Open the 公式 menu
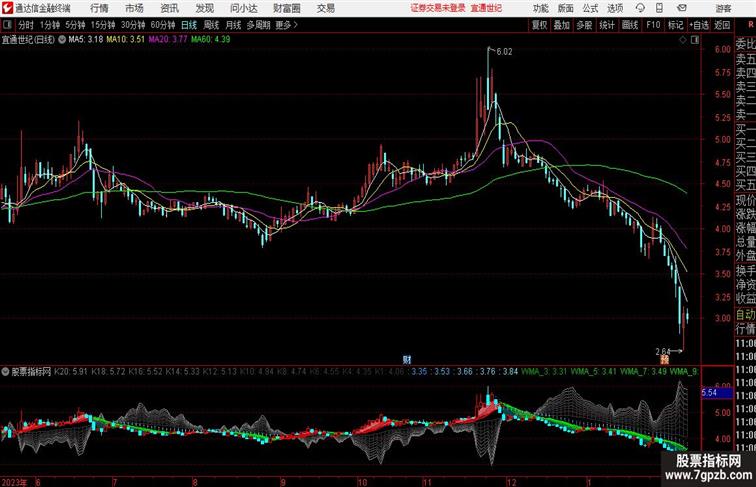The image size is (756, 487). click(x=590, y=8)
